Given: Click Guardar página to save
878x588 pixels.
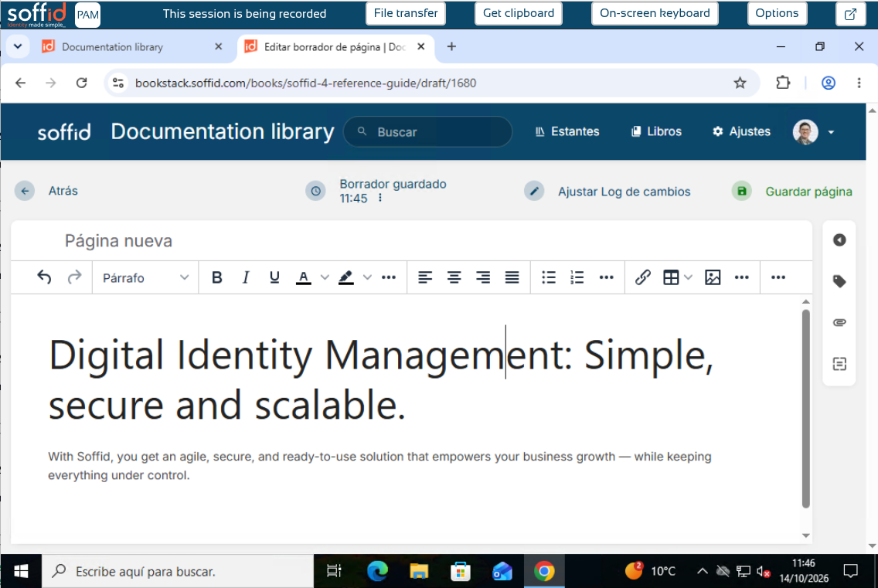Looking at the screenshot, I should [792, 192].
